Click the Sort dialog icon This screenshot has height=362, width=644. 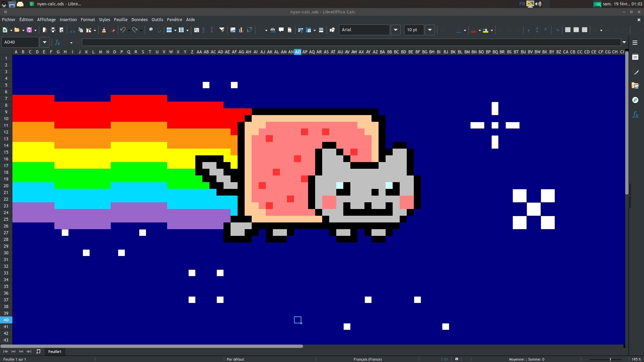coord(197,30)
